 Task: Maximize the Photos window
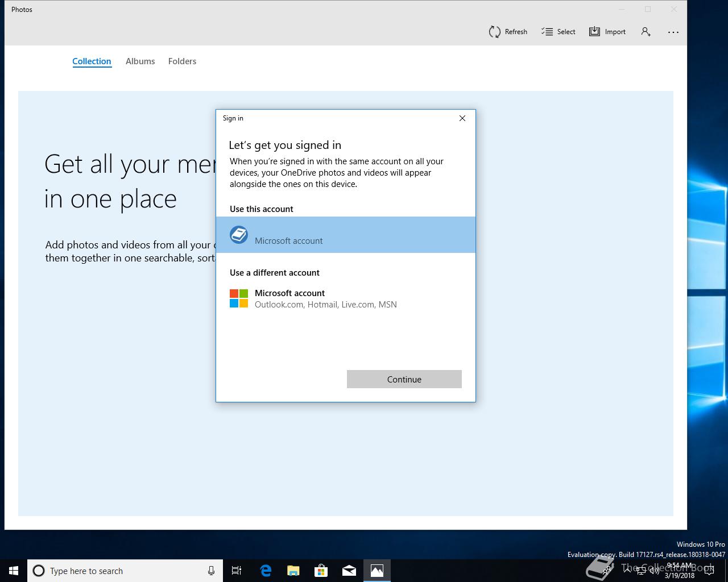point(648,9)
